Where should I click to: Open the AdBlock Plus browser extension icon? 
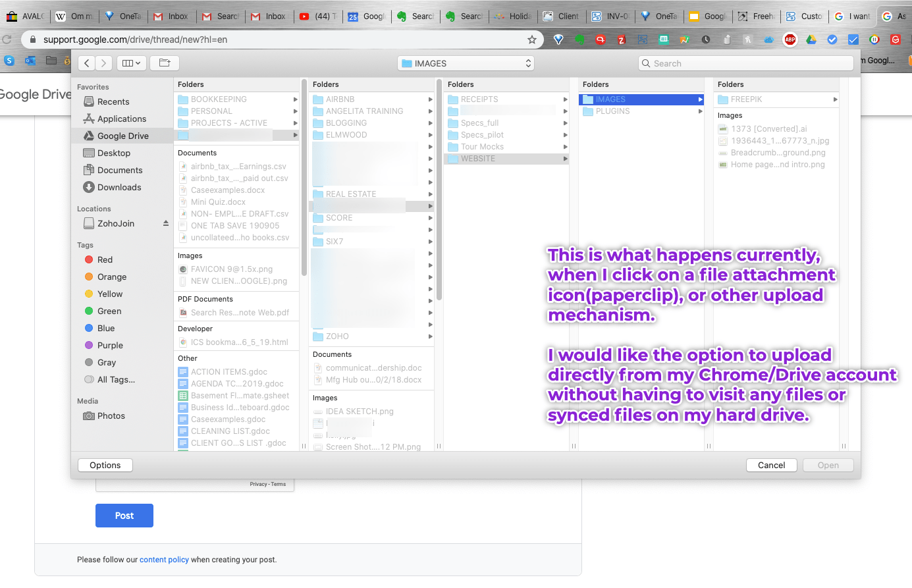coord(790,39)
